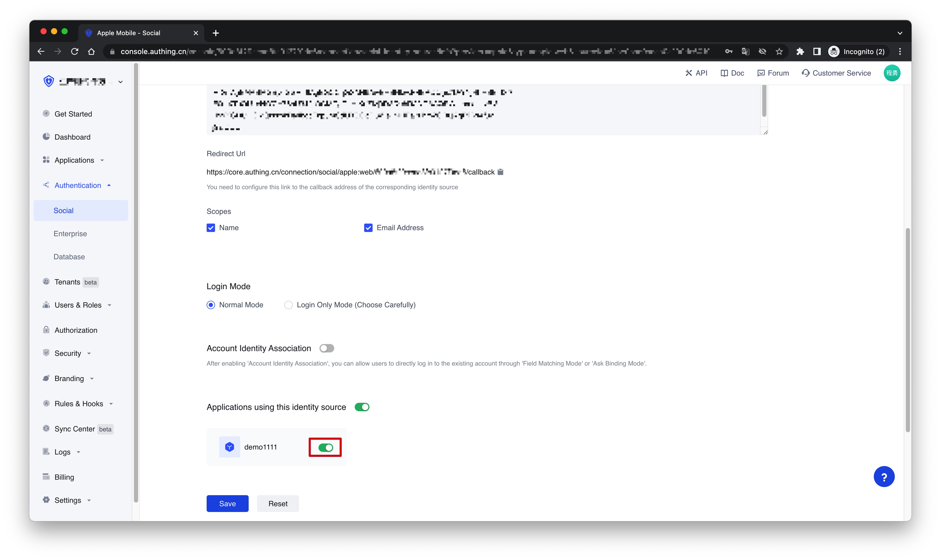
Task: Enable Account Identity Association toggle
Action: (327, 348)
